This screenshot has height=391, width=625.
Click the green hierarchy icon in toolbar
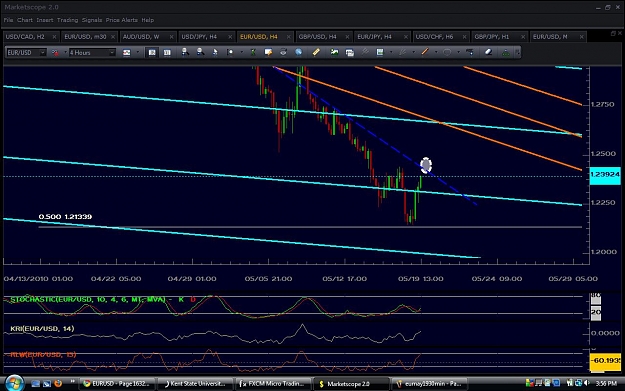coord(505,52)
